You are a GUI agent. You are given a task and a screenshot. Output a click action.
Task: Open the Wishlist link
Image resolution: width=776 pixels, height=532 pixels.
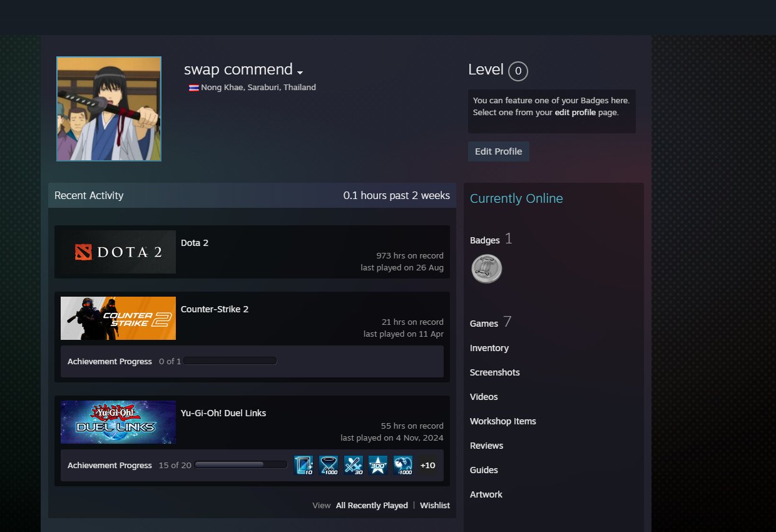pos(434,505)
